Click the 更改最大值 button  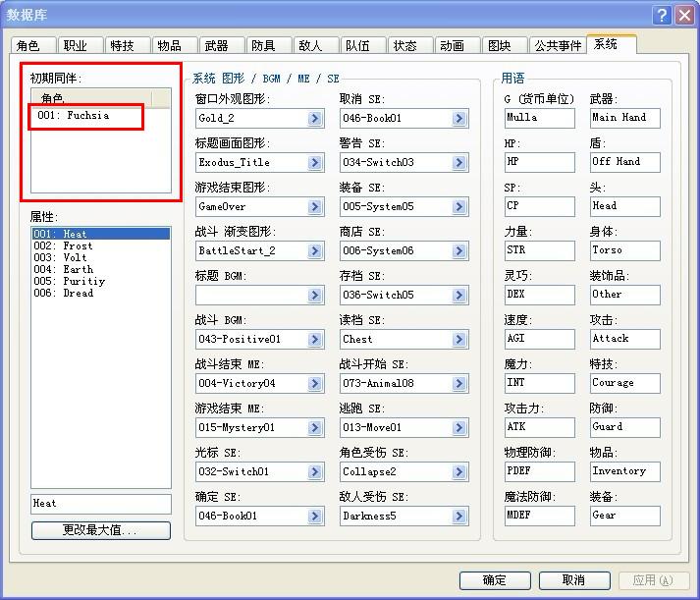pyautogui.click(x=101, y=530)
